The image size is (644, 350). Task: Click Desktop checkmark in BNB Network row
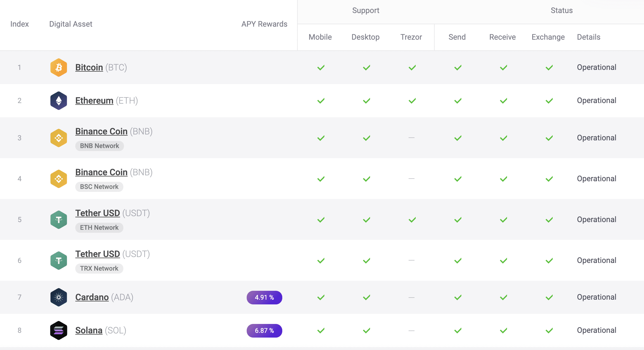click(366, 138)
